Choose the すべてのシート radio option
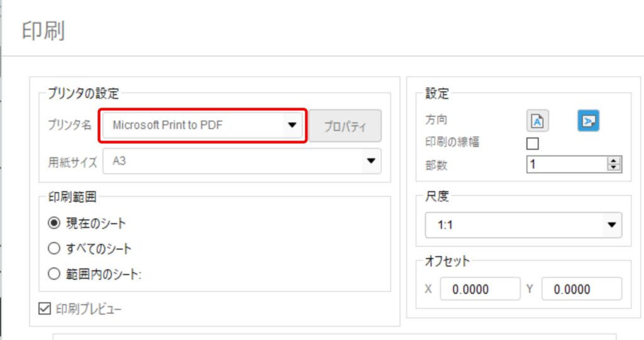644x340 pixels. click(x=54, y=248)
